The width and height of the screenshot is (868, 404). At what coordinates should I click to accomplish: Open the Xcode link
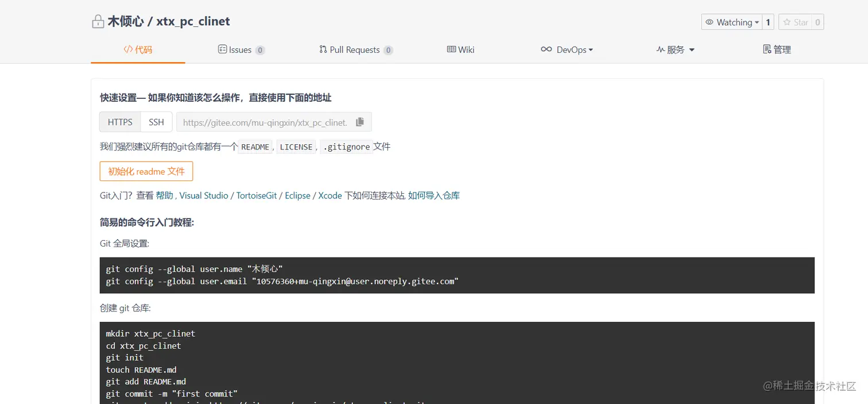coord(330,195)
